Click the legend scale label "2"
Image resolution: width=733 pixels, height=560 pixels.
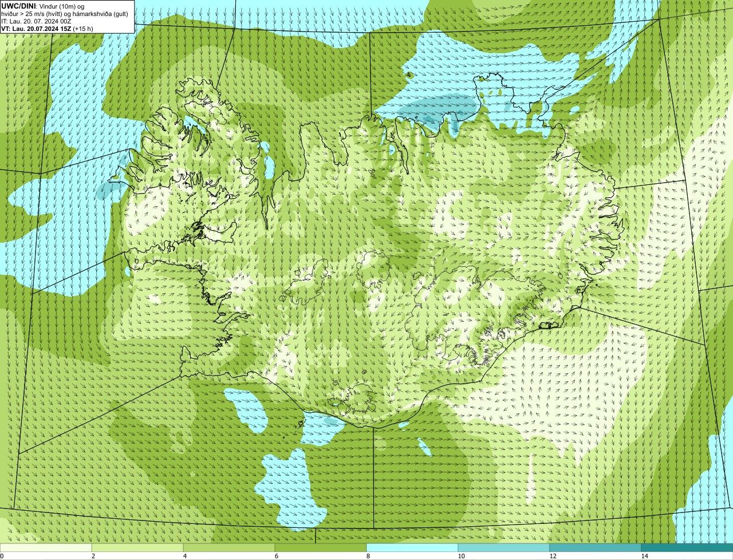[x=93, y=556]
